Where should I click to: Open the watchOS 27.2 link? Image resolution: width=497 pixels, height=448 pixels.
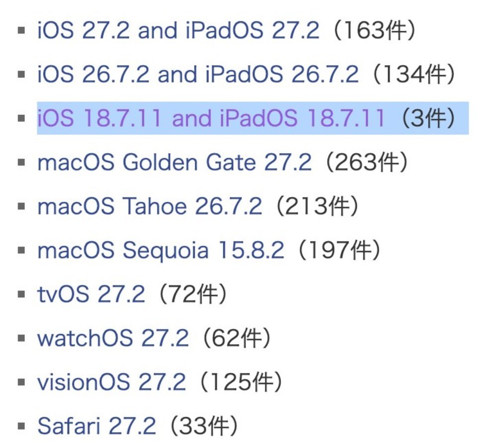[113, 338]
